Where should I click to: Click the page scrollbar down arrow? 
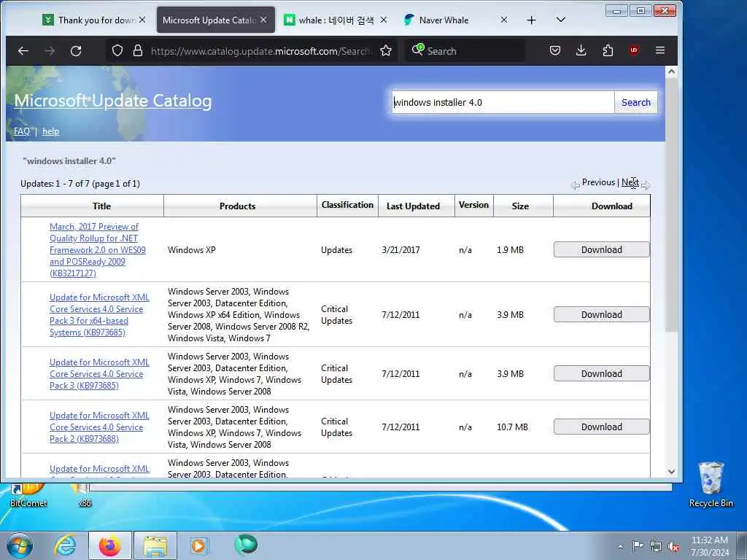671,472
